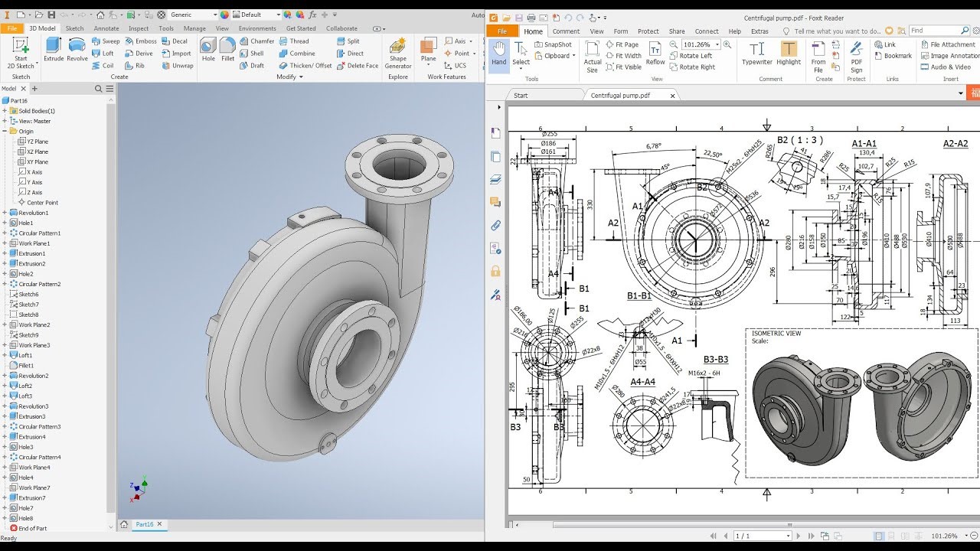Collapse the Origin folder in browser
This screenshot has height=551, width=980.
tap(5, 131)
